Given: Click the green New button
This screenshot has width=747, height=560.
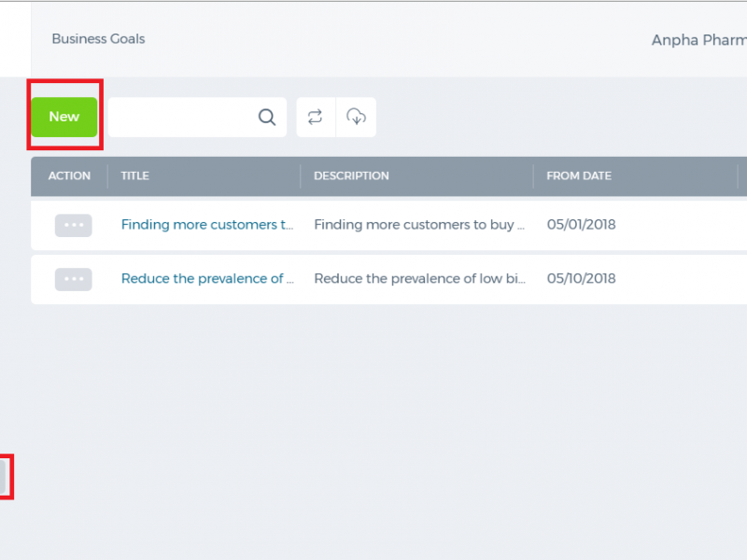Looking at the screenshot, I should click(x=64, y=118).
